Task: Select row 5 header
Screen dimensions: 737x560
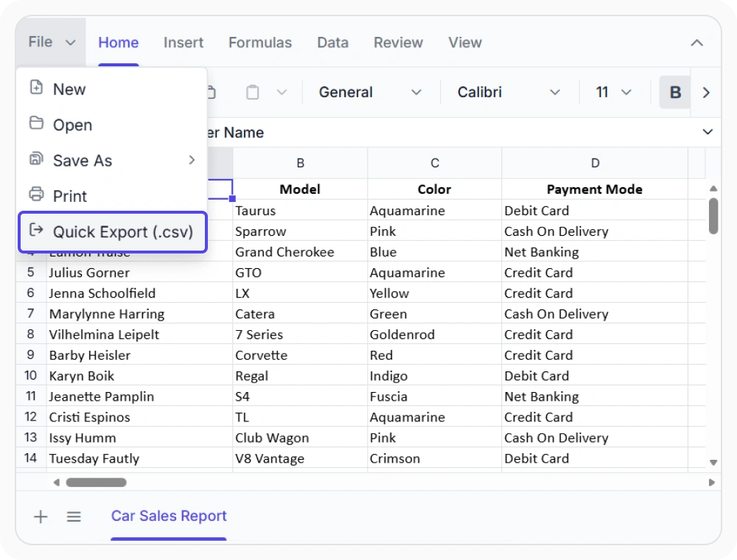Action: (31, 272)
